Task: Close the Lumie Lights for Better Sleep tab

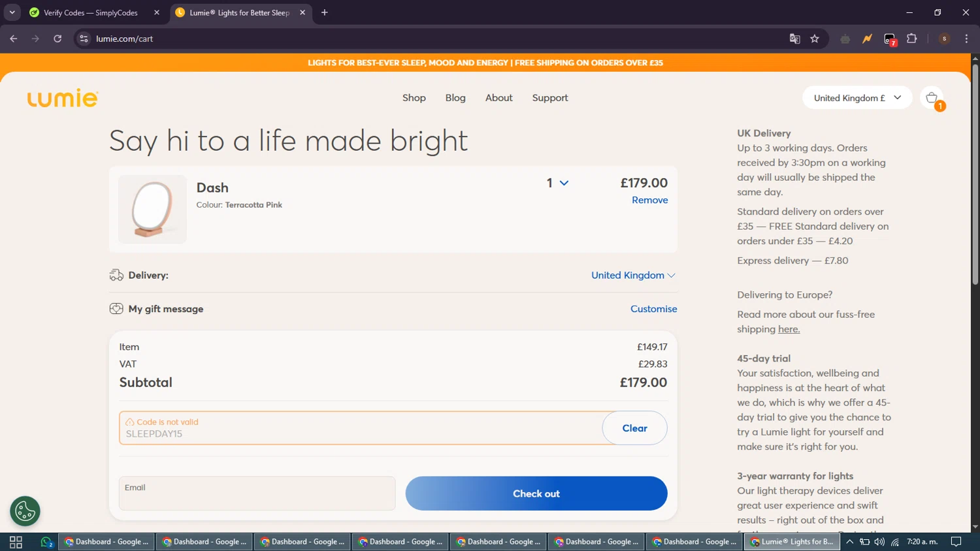Action: click(x=302, y=12)
